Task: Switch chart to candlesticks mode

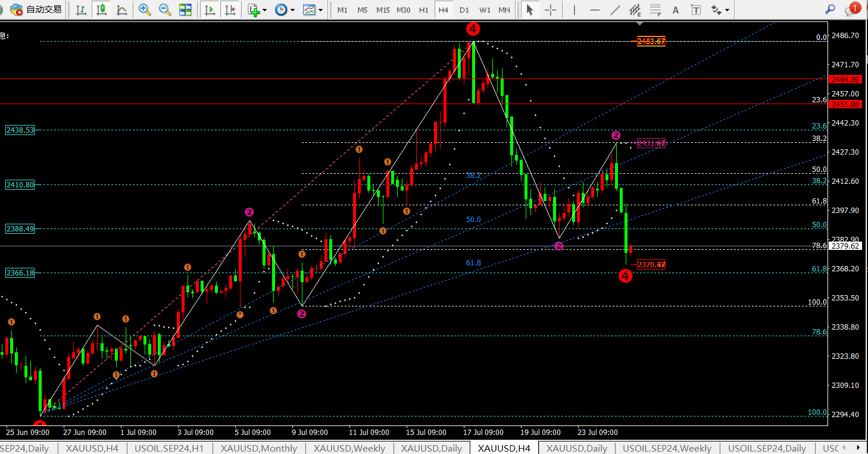Action: pos(102,10)
